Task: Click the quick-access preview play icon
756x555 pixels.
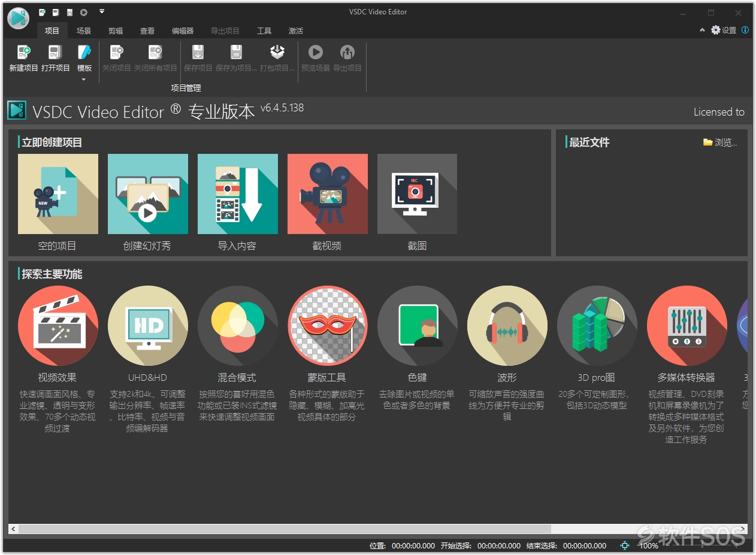Action: tap(84, 12)
